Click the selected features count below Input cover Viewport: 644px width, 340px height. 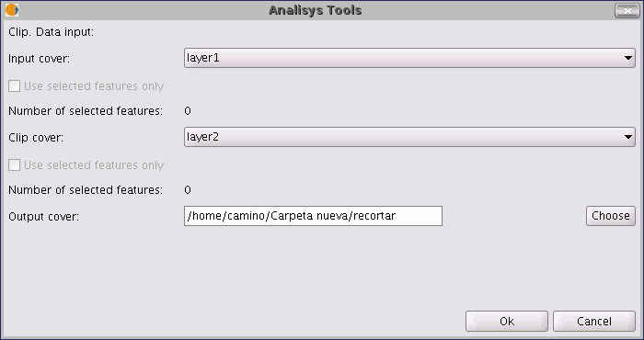coord(188,111)
